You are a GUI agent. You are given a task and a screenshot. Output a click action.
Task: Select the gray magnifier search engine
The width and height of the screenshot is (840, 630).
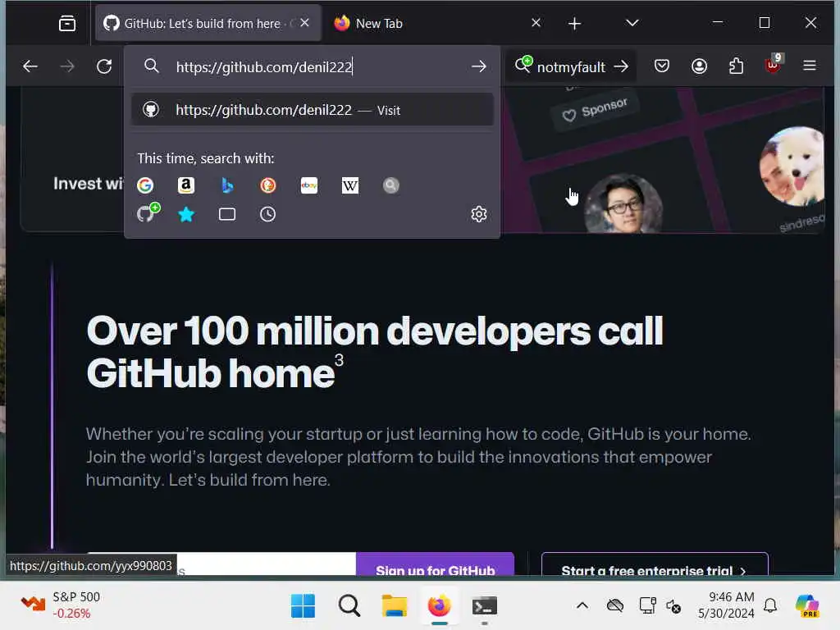point(391,185)
